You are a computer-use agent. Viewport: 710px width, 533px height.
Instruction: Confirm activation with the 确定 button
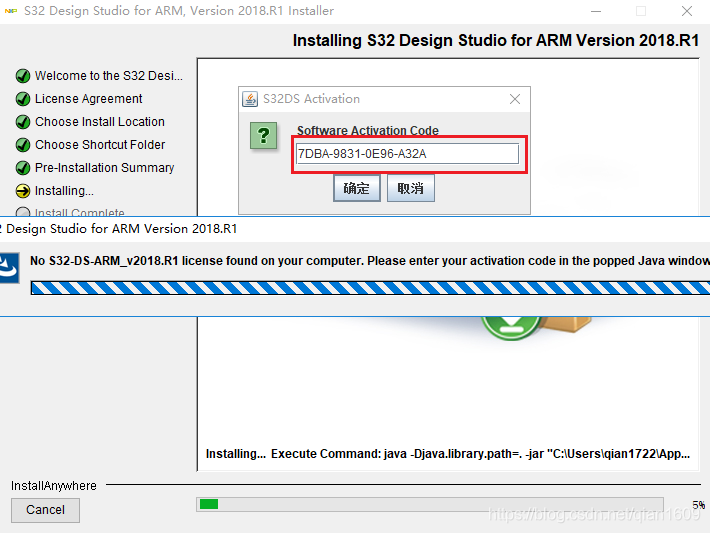(356, 189)
